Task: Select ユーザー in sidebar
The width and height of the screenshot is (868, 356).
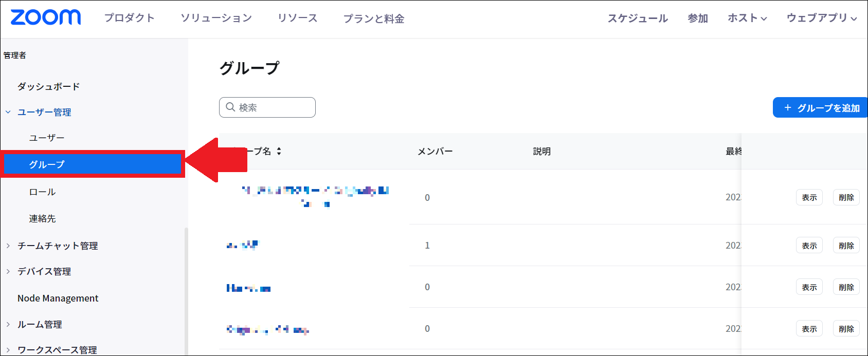Action: point(47,138)
